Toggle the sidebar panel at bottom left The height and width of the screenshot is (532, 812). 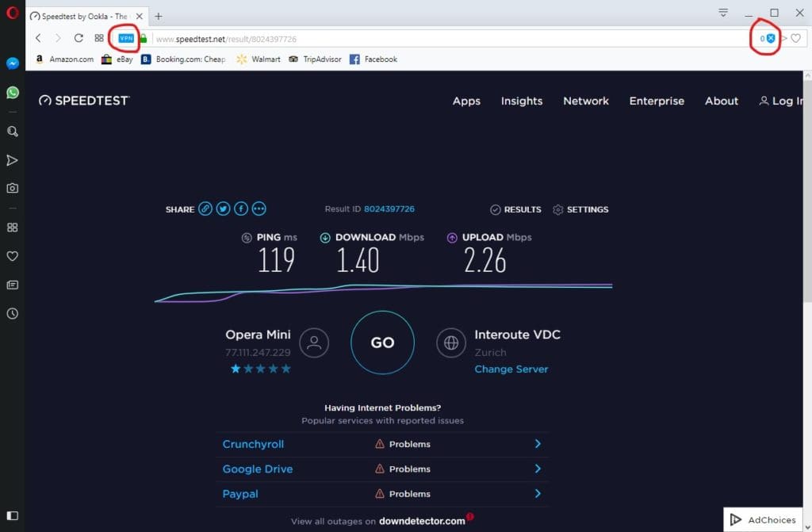tap(13, 515)
